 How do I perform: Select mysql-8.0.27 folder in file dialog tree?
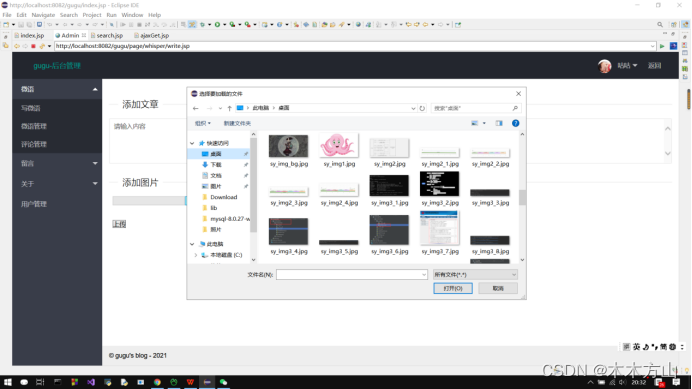(x=226, y=219)
